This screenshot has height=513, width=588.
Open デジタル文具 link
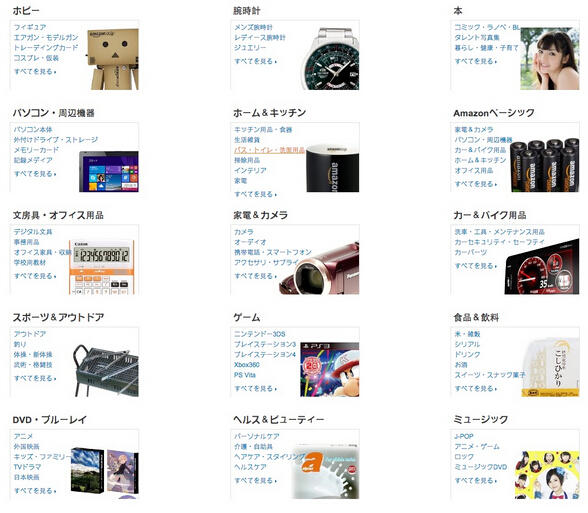[x=33, y=231]
